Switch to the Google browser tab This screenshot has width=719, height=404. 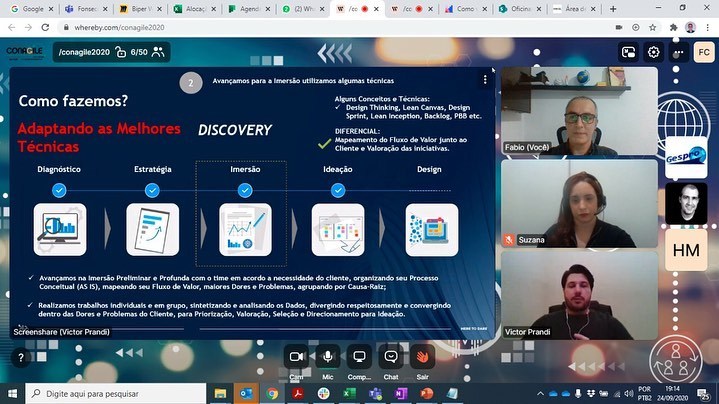[x=30, y=8]
